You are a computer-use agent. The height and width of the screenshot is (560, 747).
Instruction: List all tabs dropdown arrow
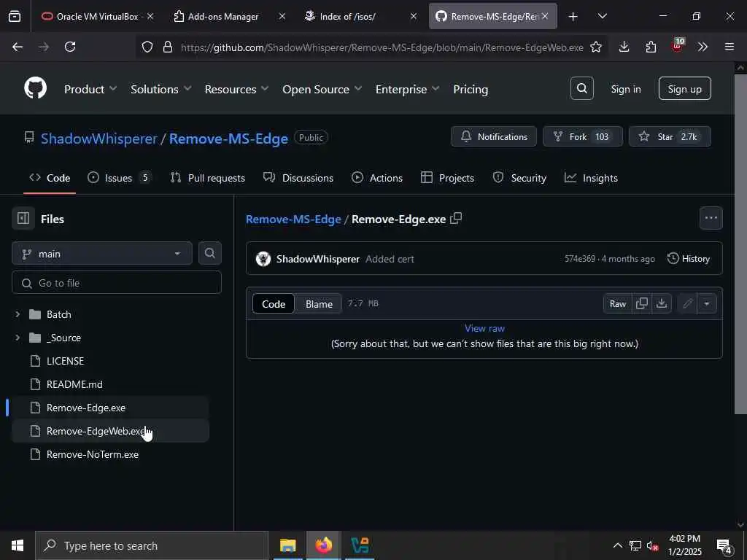click(602, 16)
